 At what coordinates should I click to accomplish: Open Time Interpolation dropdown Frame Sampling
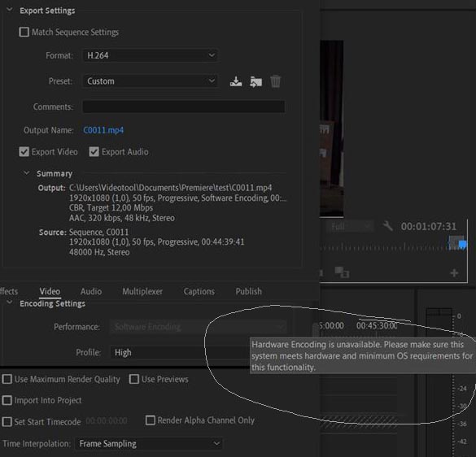point(148,444)
